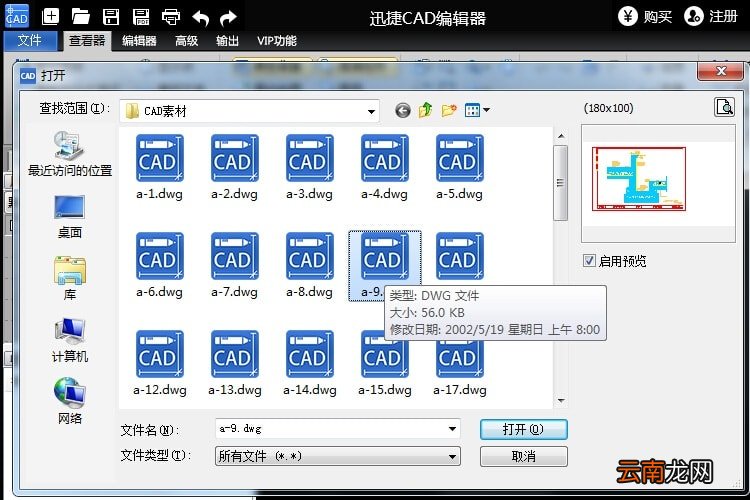Select file a-8.dwg
This screenshot has height=500, width=750.
coord(309,265)
